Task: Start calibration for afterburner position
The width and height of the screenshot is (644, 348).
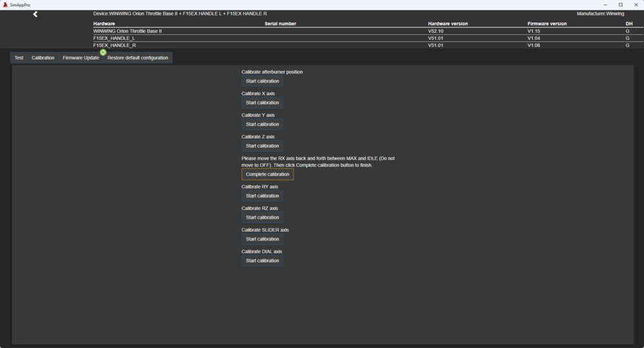Action: (262, 81)
